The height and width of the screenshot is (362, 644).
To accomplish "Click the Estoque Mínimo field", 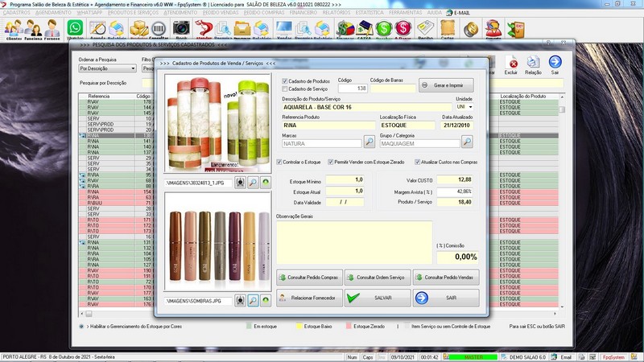I will point(345,179).
